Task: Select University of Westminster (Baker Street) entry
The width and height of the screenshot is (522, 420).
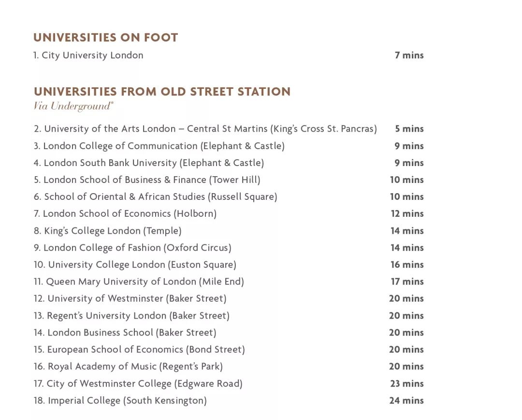Action: point(130,299)
